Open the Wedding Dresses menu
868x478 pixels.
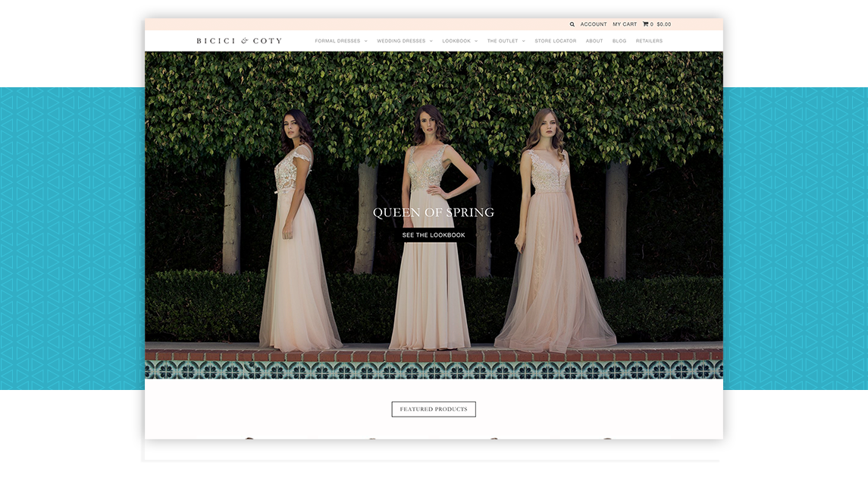click(401, 41)
